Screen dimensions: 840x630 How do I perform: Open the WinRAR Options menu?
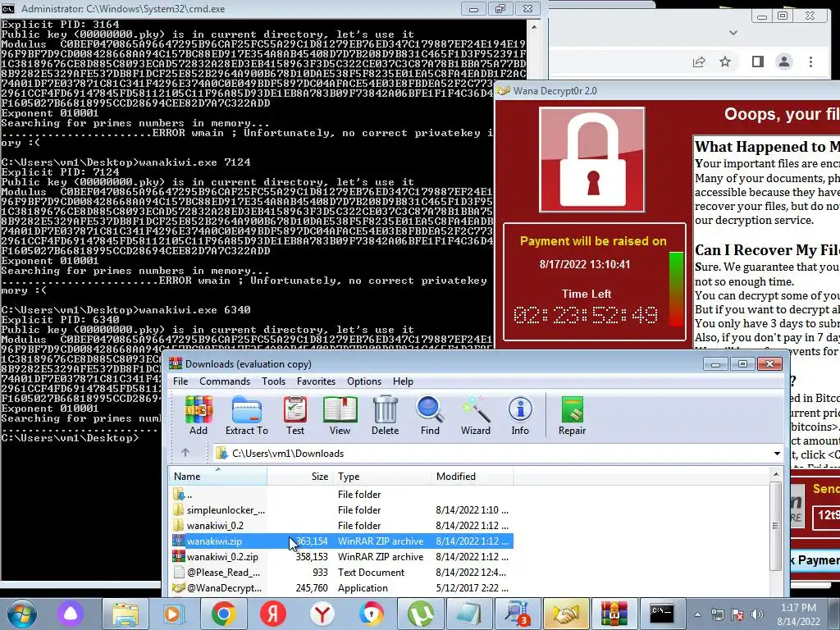(x=363, y=381)
